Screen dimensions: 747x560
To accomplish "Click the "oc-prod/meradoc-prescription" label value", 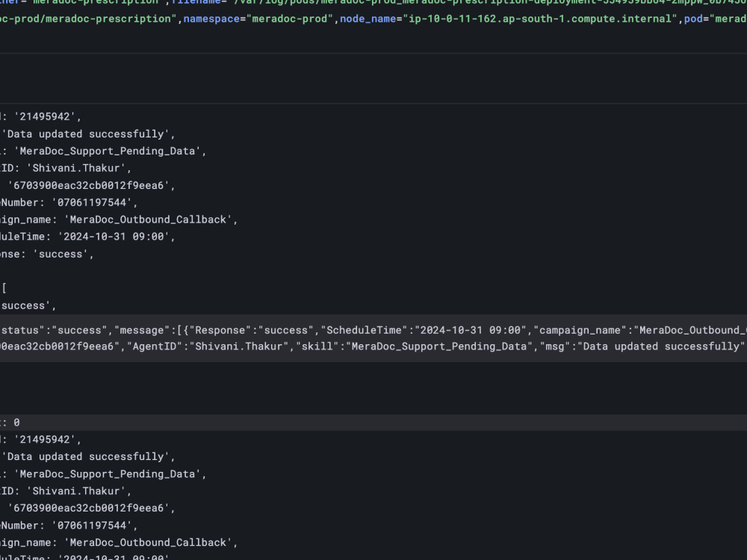I will [89, 19].
